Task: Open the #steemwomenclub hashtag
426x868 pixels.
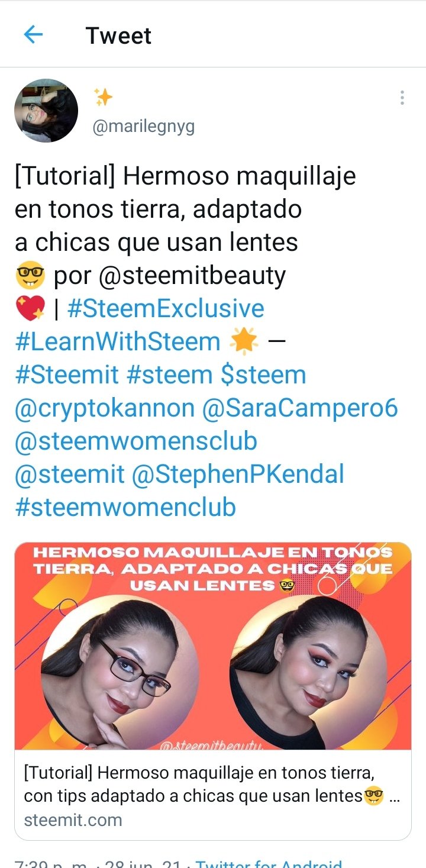Action: pos(125,508)
